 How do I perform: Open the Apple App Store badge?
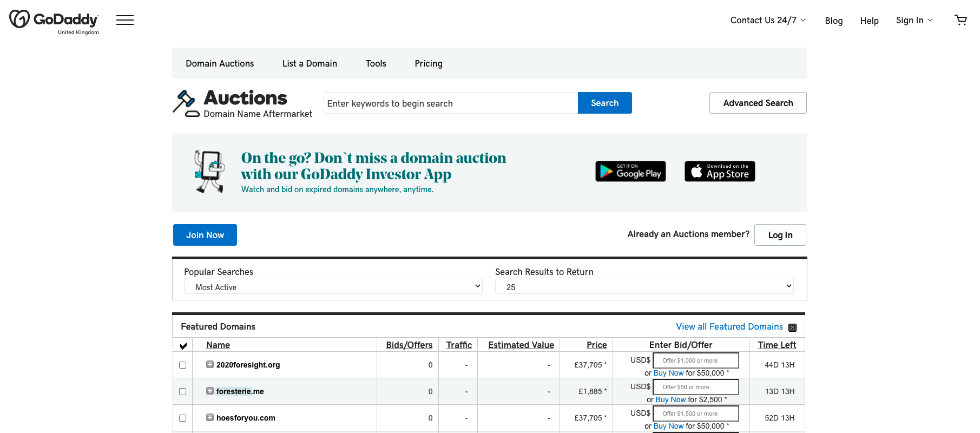[x=720, y=172]
